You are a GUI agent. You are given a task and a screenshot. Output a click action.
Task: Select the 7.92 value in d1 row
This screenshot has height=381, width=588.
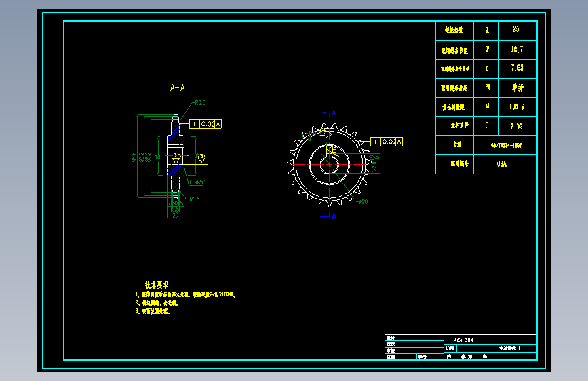click(517, 68)
